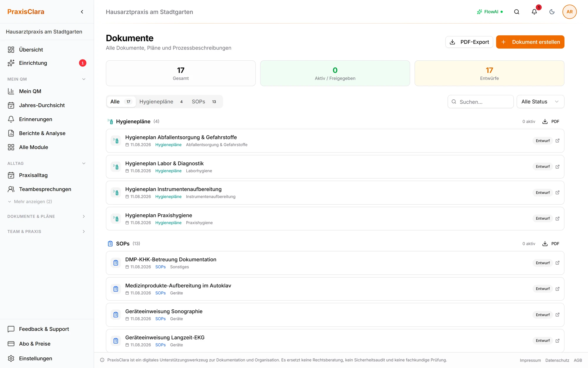
Task: Download PDF for the Hygienepläne section
Action: tap(551, 122)
